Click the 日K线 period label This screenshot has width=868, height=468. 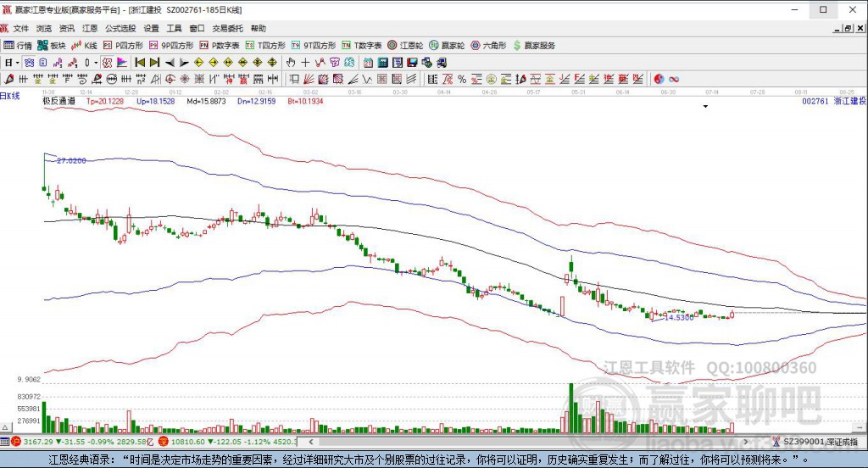point(10,96)
